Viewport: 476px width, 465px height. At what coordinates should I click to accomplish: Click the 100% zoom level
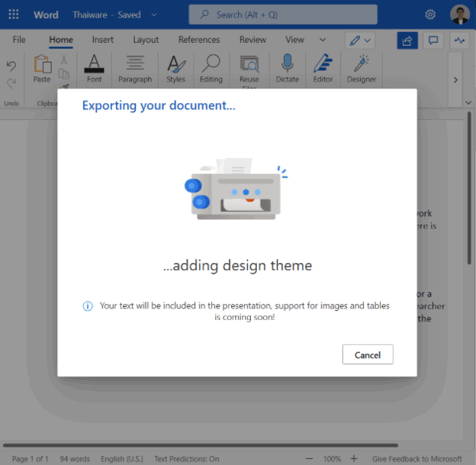[x=332, y=459]
